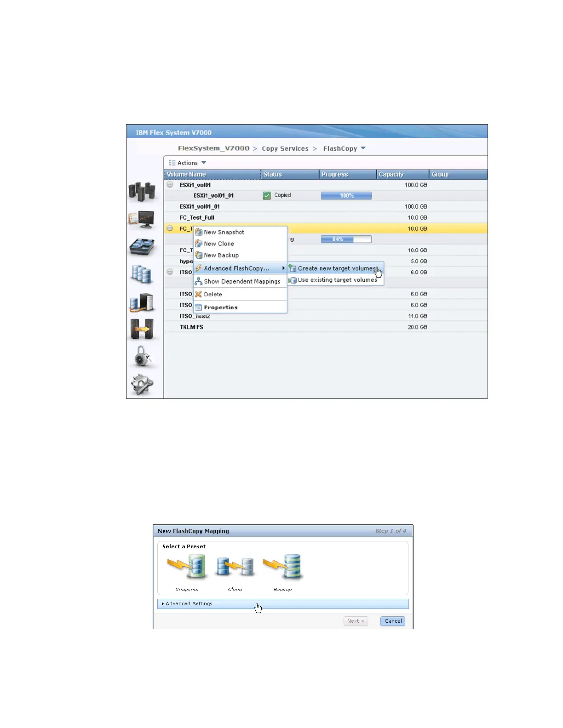Click the 20.0 GB capacity cell
Screen dimensions: 563x728
click(417, 327)
